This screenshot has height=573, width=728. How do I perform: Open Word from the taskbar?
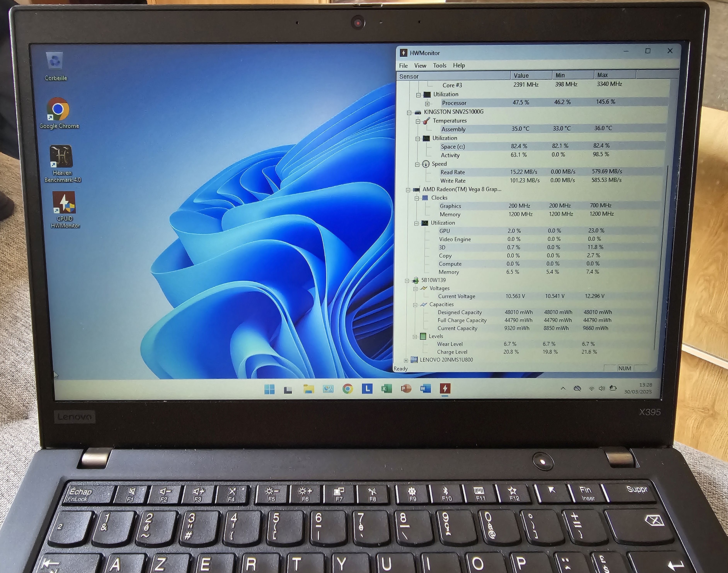coord(425,388)
